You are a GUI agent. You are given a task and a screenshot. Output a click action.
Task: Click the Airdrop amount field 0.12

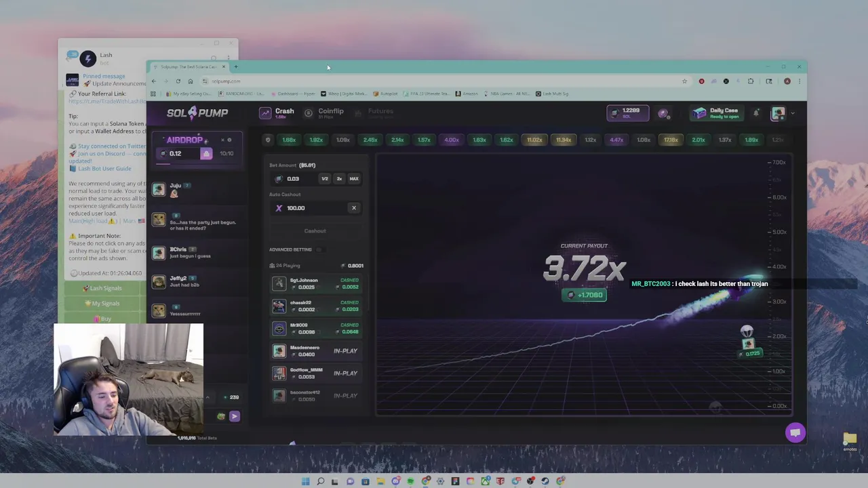178,154
